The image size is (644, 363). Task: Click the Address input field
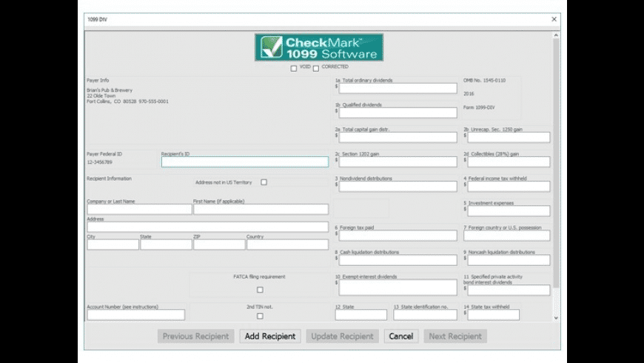pyautogui.click(x=208, y=227)
